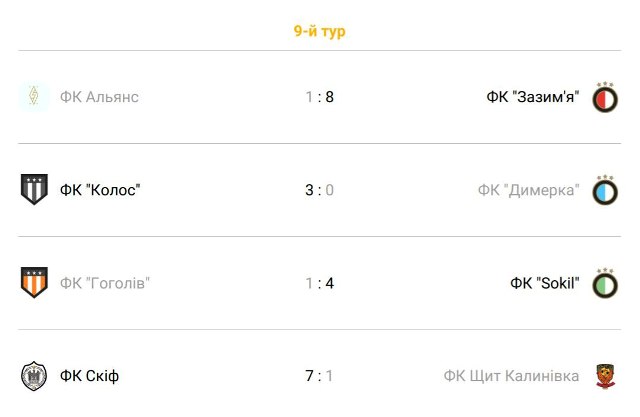Click the ФК Скіф round crest logo
The height and width of the screenshot is (417, 640).
click(x=34, y=376)
